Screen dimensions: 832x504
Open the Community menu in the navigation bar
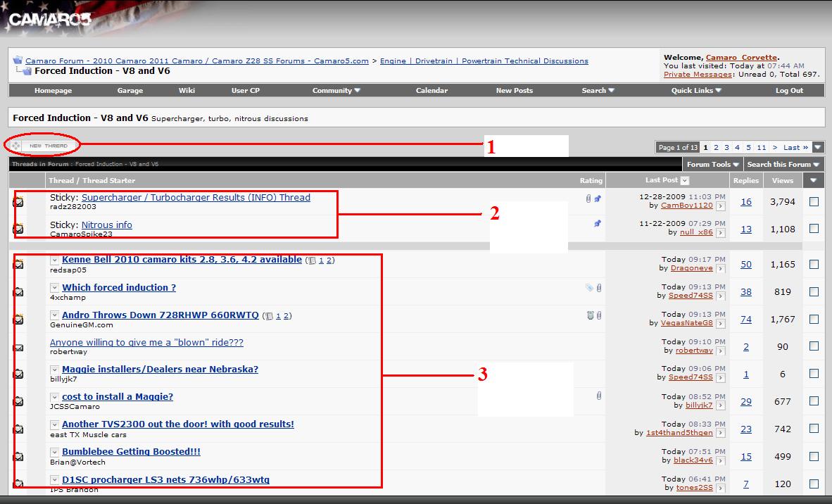click(x=336, y=90)
